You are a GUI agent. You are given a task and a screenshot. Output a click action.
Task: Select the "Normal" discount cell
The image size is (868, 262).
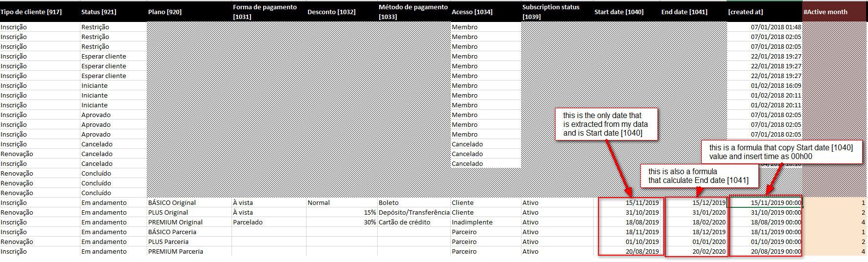click(x=319, y=202)
